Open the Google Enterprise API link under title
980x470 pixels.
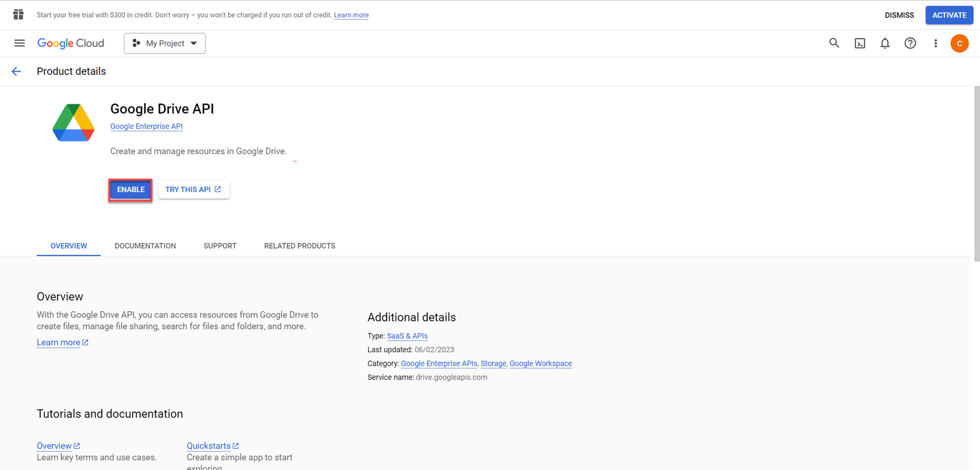(x=146, y=127)
